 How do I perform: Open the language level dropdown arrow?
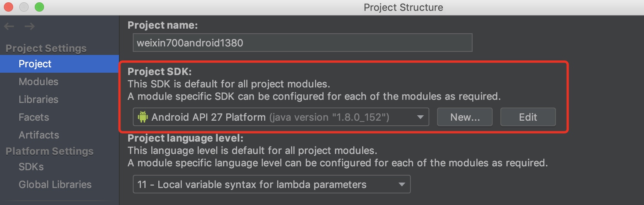point(402,184)
